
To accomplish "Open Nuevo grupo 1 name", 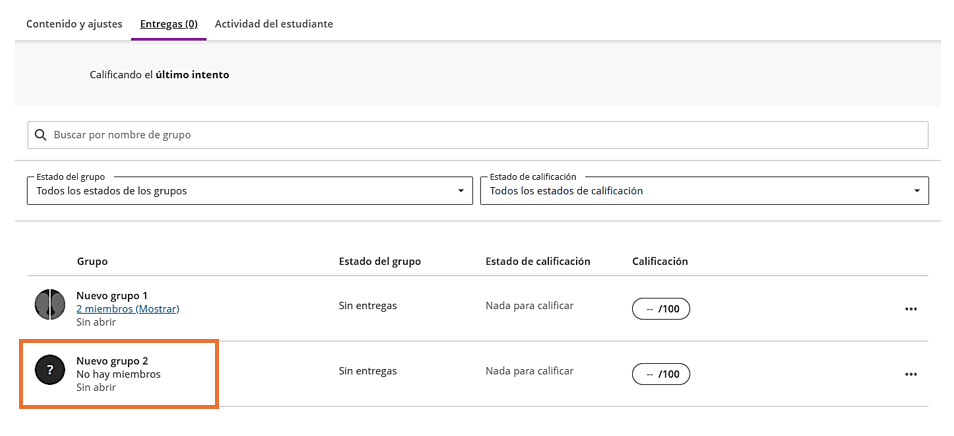I will point(112,295).
